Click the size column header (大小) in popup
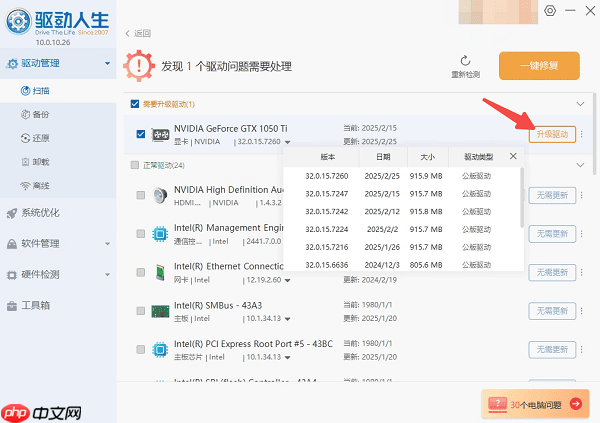Viewport: 600px width, 423px height. 427,157
